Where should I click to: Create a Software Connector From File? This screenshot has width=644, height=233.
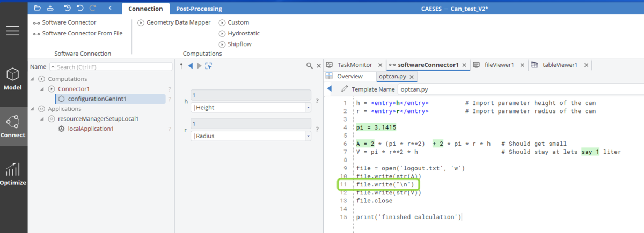(x=77, y=33)
